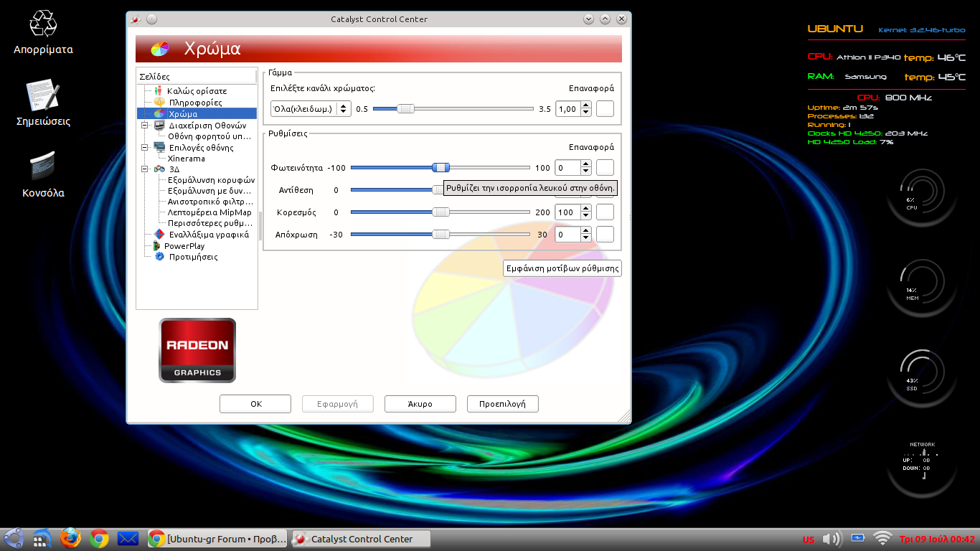Click the gamma Επαναφορά reset box
980x551 pixels.
tap(605, 109)
